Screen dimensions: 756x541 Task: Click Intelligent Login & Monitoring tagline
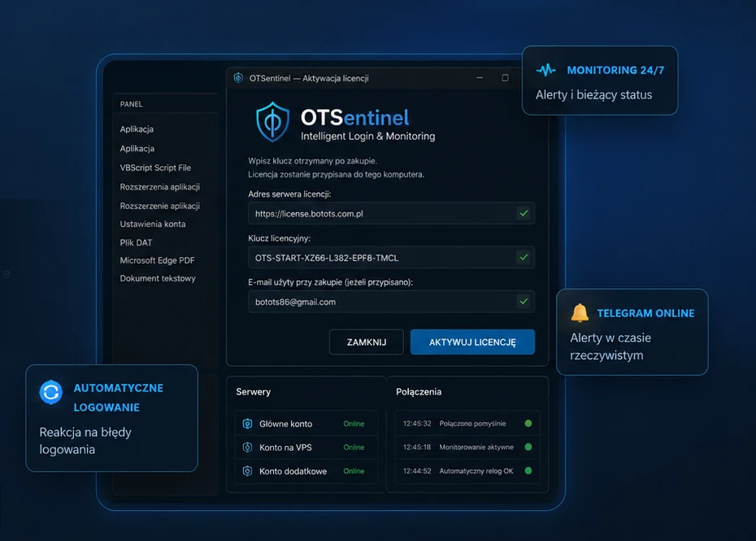tap(368, 136)
